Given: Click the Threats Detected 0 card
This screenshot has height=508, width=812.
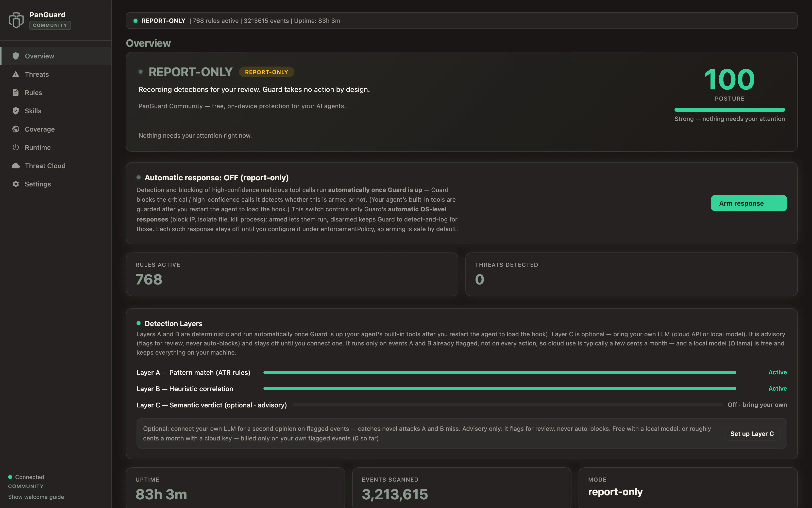Looking at the screenshot, I should [631, 274].
